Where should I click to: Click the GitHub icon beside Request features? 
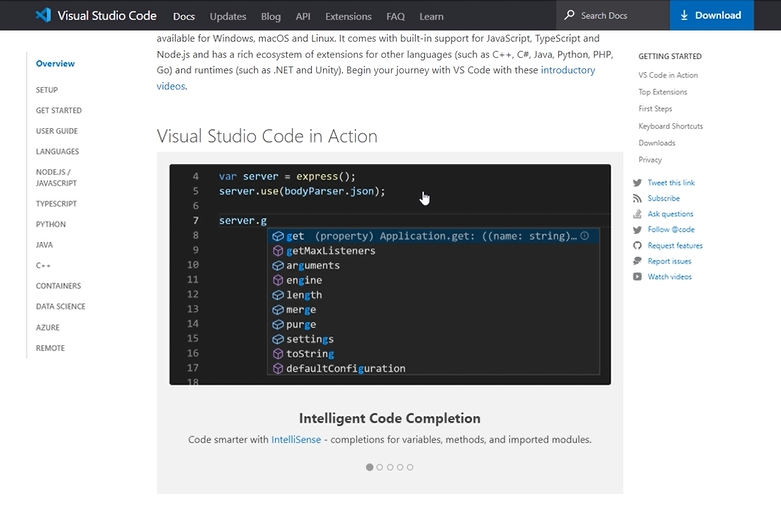coord(637,245)
